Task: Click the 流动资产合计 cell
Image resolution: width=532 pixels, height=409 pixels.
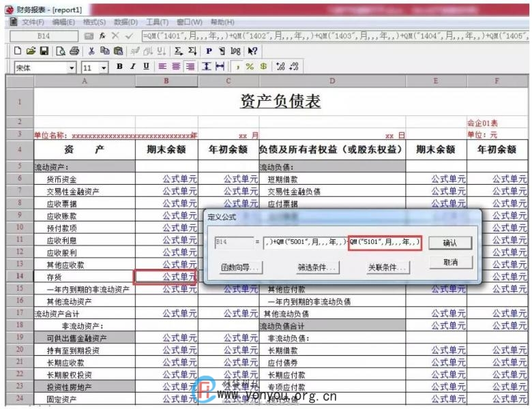Action: click(84, 314)
